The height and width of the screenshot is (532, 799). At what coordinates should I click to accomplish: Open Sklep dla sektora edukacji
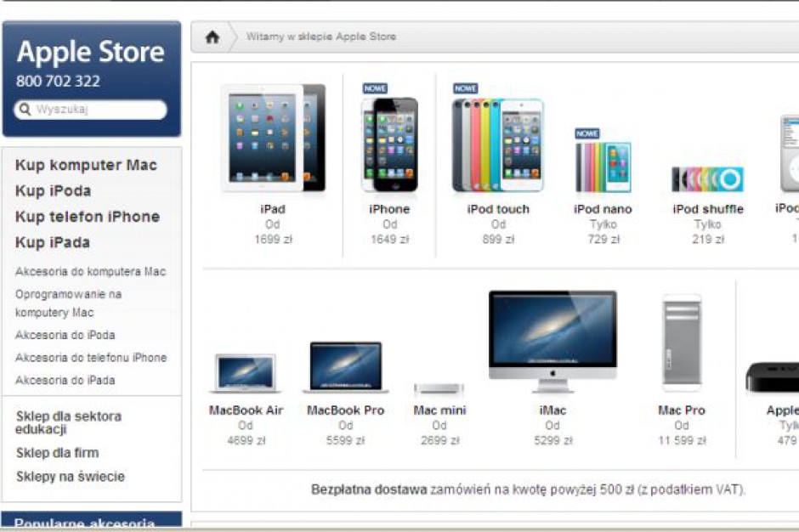coord(68,423)
